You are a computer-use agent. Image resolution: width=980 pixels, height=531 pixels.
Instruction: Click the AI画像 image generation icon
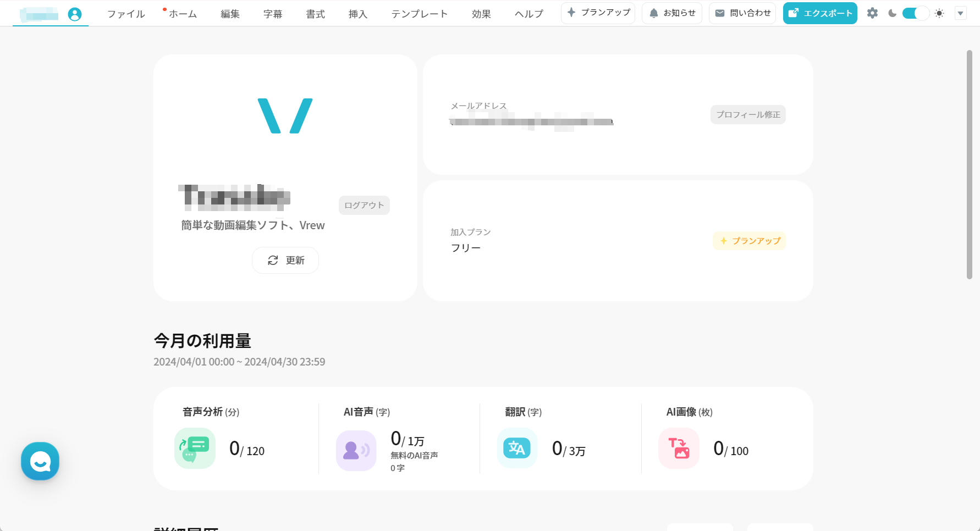pos(678,449)
